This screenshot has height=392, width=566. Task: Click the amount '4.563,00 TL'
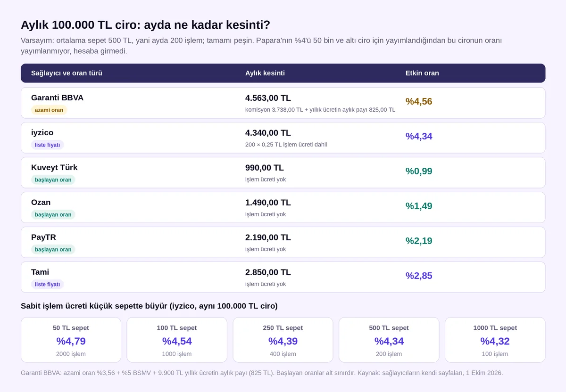tap(268, 98)
